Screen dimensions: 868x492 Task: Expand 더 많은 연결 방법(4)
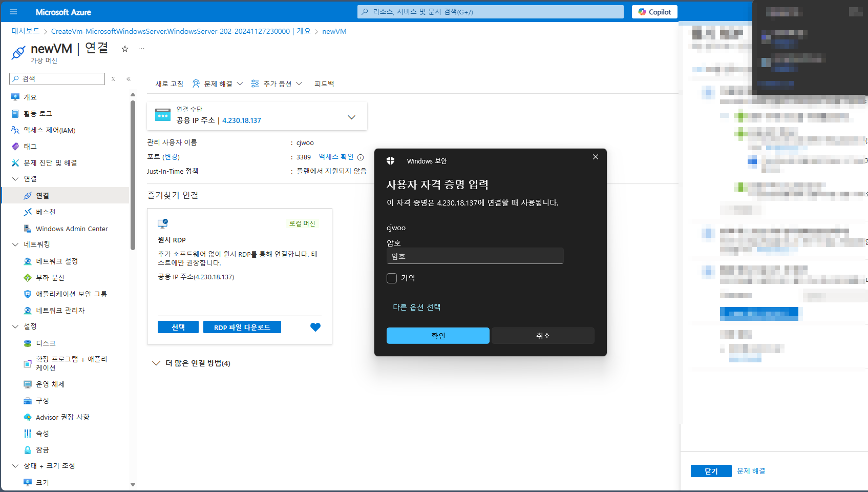pyautogui.click(x=191, y=363)
